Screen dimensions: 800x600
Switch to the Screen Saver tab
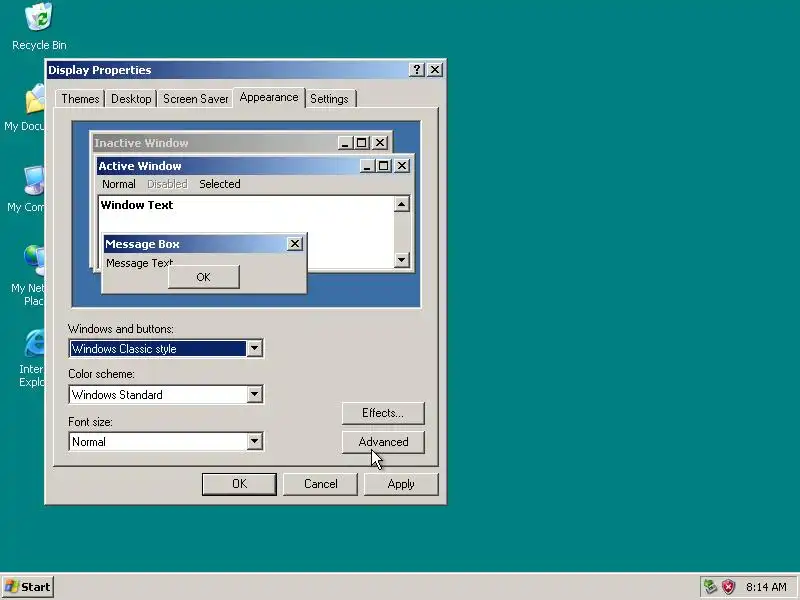click(195, 98)
